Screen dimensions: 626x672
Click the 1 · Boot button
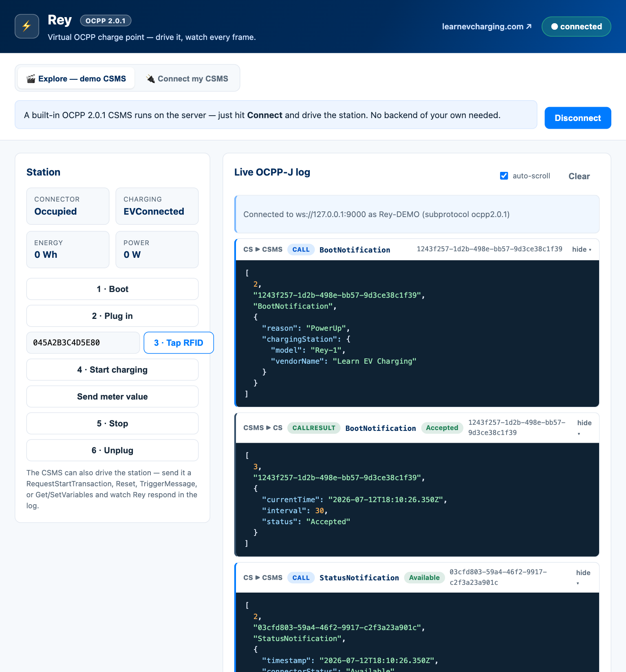pos(112,289)
